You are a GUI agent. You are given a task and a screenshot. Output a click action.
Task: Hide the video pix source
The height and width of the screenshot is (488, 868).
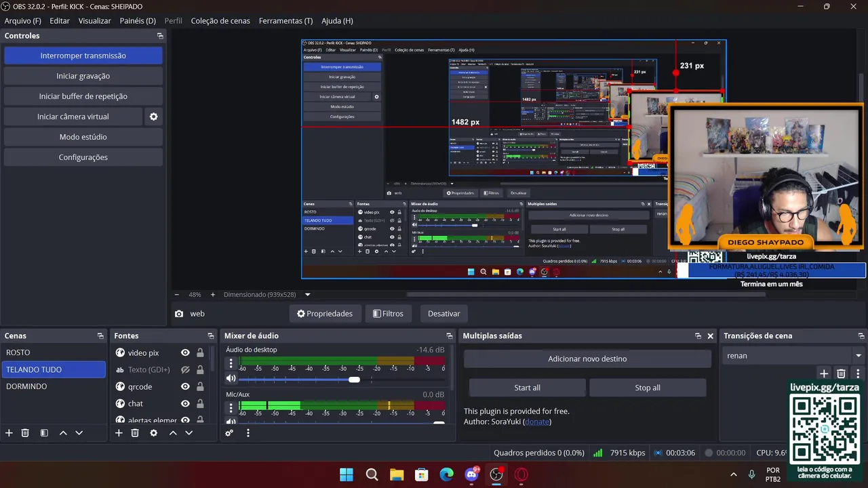(185, 352)
